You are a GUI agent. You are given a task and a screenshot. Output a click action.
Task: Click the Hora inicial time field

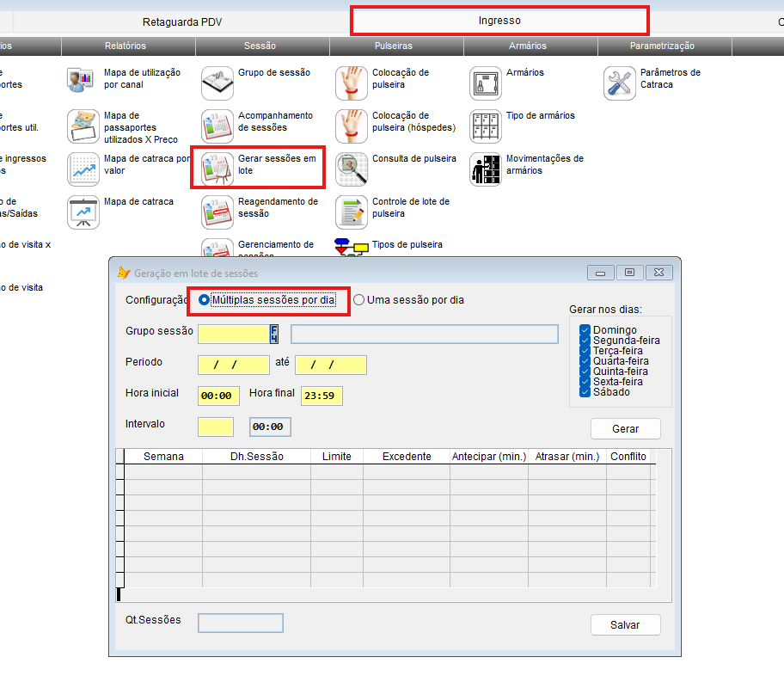(x=218, y=396)
